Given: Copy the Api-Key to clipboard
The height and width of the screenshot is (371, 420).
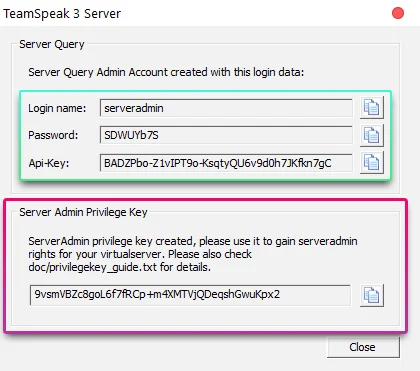Looking at the screenshot, I should 372,162.
